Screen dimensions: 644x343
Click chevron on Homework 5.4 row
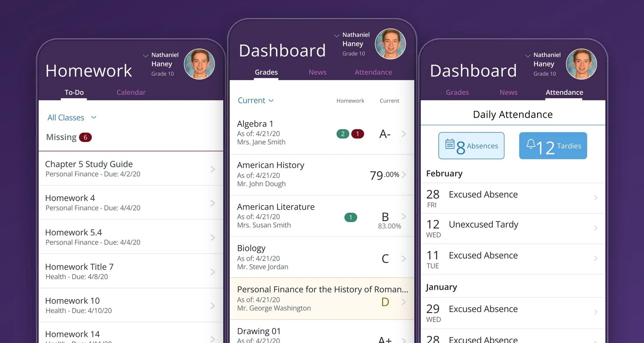pyautogui.click(x=213, y=237)
